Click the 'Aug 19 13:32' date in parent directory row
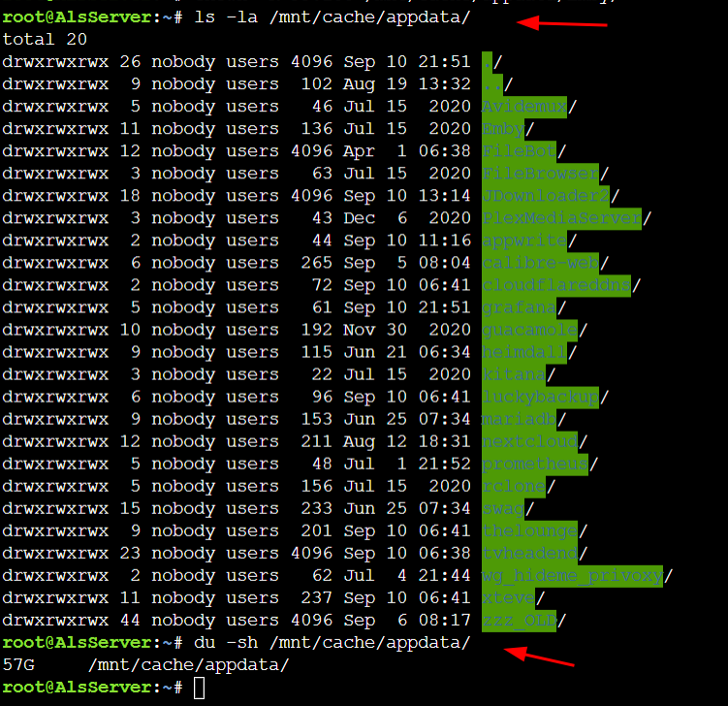728x706 pixels. coord(407,84)
